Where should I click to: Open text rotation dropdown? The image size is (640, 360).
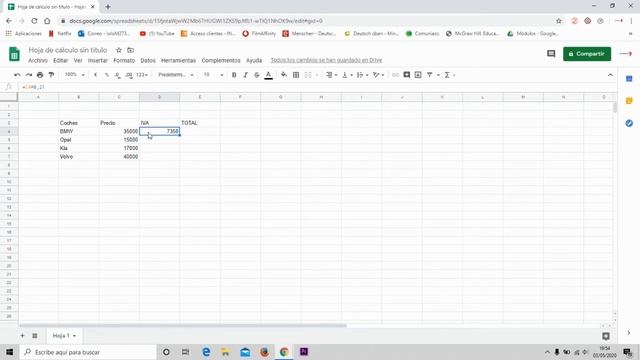378,75
